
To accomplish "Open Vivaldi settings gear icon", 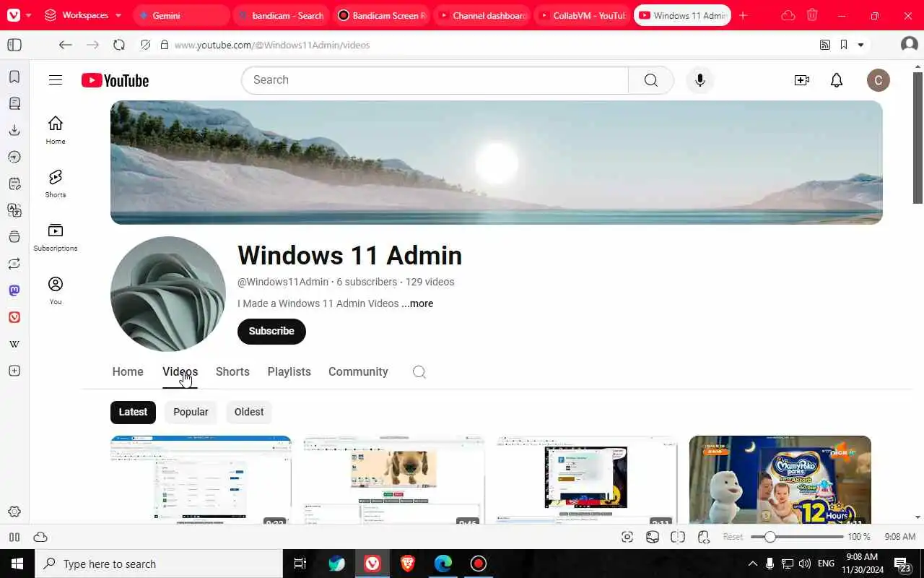I will point(14,512).
